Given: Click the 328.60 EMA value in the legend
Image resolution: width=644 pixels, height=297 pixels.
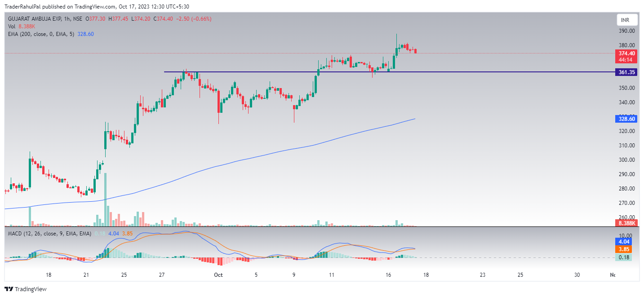Looking at the screenshot, I should pos(85,34).
